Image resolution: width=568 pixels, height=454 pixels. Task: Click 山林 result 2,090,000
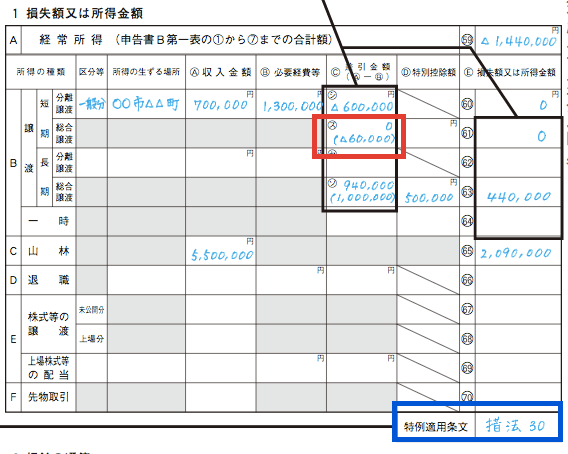pos(516,253)
